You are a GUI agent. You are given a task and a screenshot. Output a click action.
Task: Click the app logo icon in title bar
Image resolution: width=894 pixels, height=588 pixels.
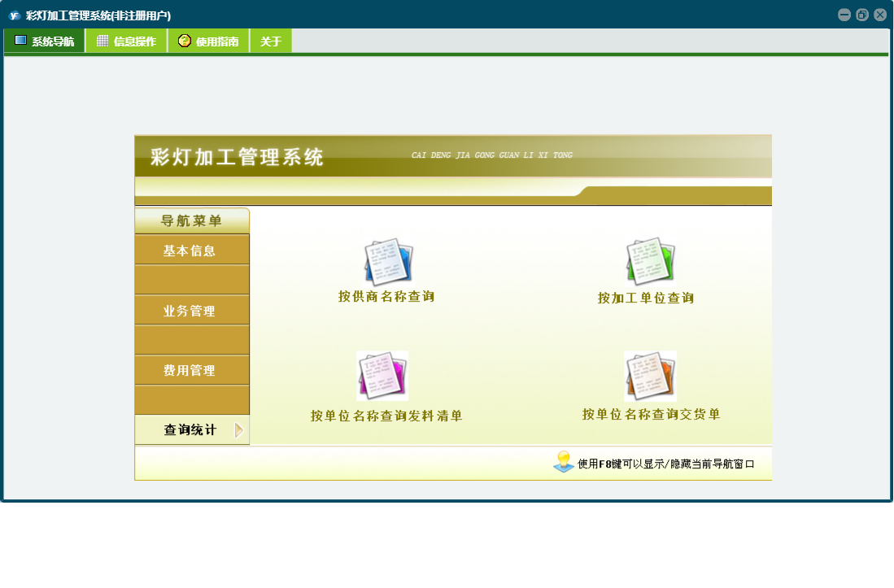tap(15, 15)
